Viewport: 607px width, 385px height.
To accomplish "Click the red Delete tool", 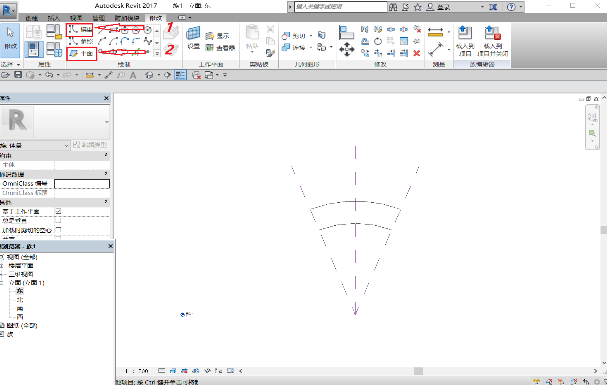I will [417, 53].
